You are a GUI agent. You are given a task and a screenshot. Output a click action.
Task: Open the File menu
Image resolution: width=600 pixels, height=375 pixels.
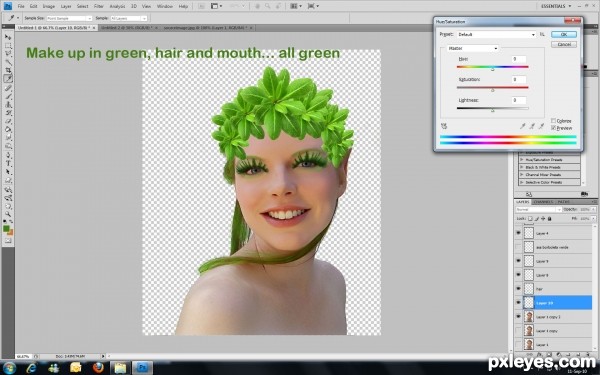pos(21,7)
